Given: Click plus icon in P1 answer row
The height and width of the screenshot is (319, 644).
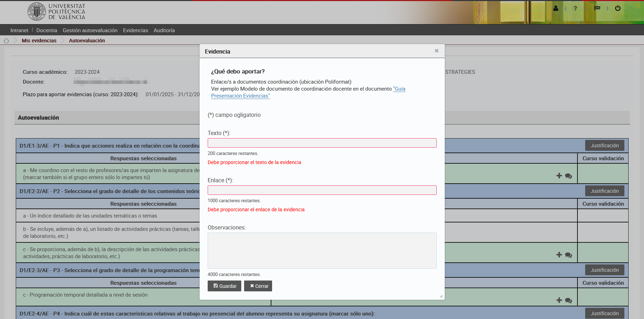Looking at the screenshot, I should click(559, 176).
